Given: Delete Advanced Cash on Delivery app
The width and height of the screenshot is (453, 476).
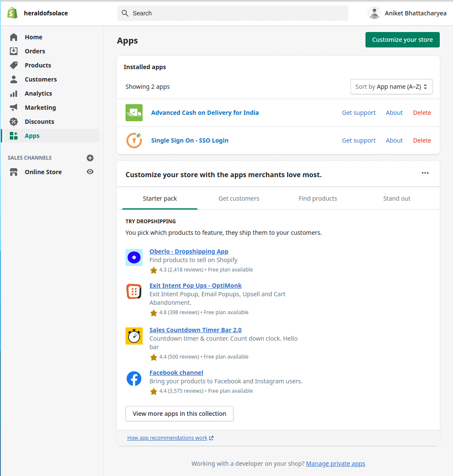Looking at the screenshot, I should [x=422, y=113].
